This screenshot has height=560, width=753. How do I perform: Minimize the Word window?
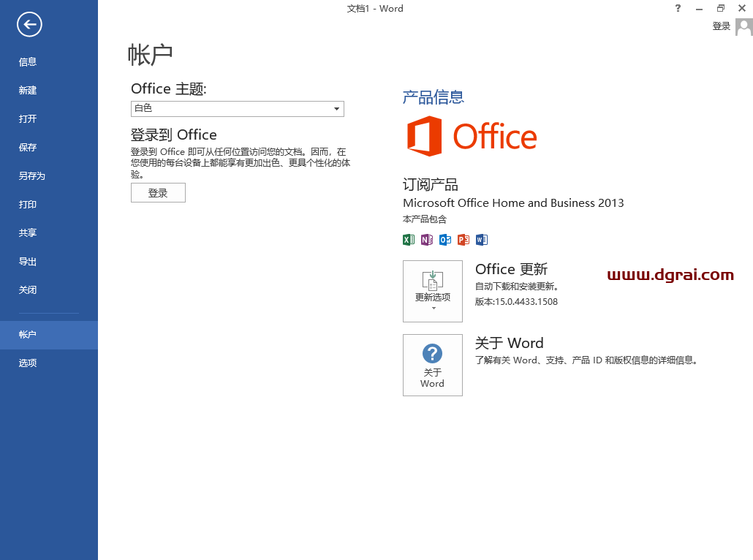click(699, 8)
